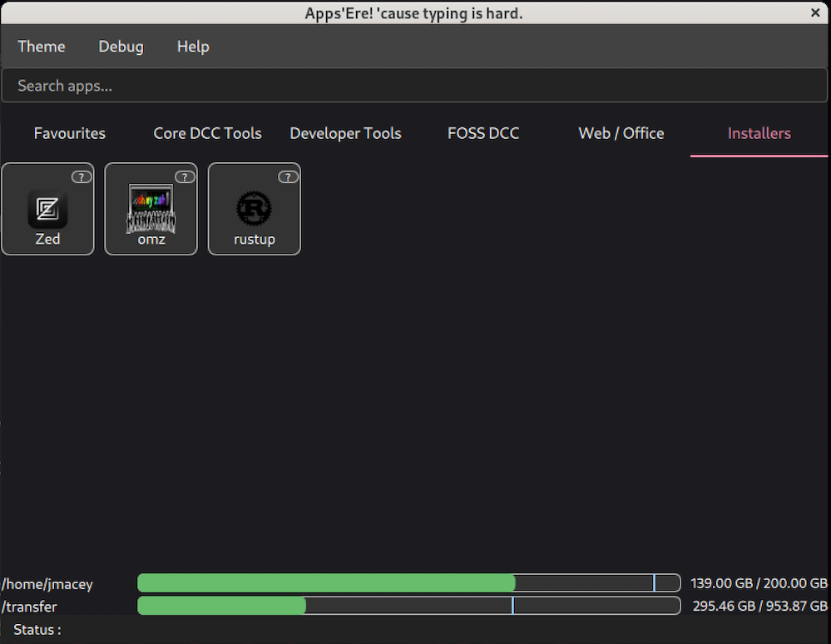Screen dimensions: 831x644
Task: Show help badge on Zed tile
Action: (81, 176)
